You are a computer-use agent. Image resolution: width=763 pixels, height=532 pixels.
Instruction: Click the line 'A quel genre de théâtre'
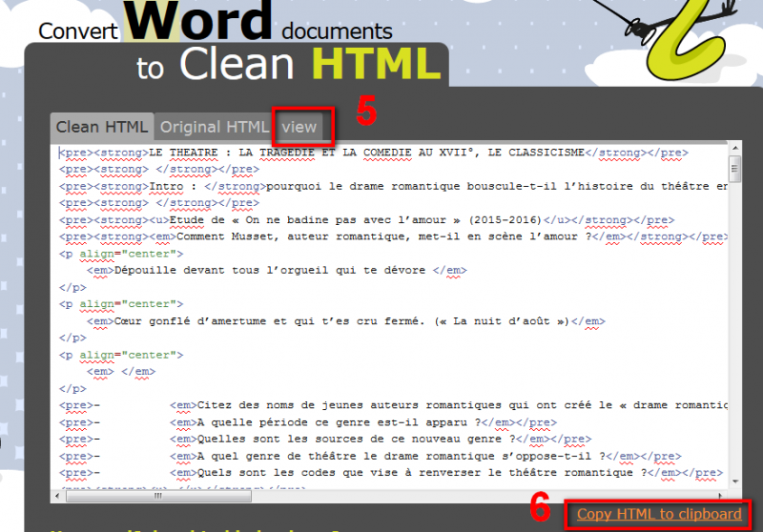point(370,456)
